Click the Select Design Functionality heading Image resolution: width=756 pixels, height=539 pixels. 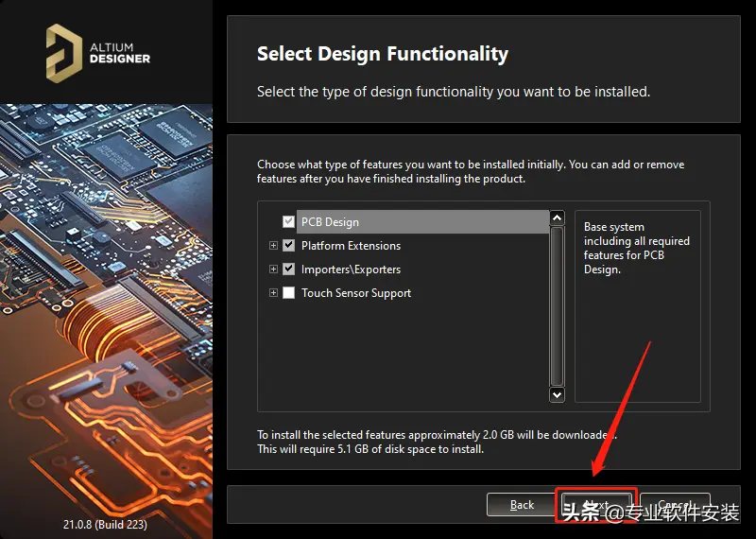(383, 54)
